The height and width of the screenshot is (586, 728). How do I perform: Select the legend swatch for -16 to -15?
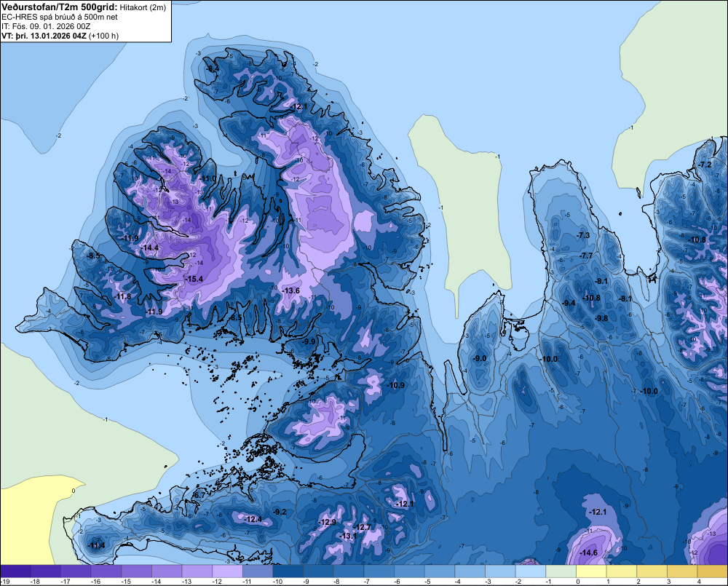[x=106, y=571]
